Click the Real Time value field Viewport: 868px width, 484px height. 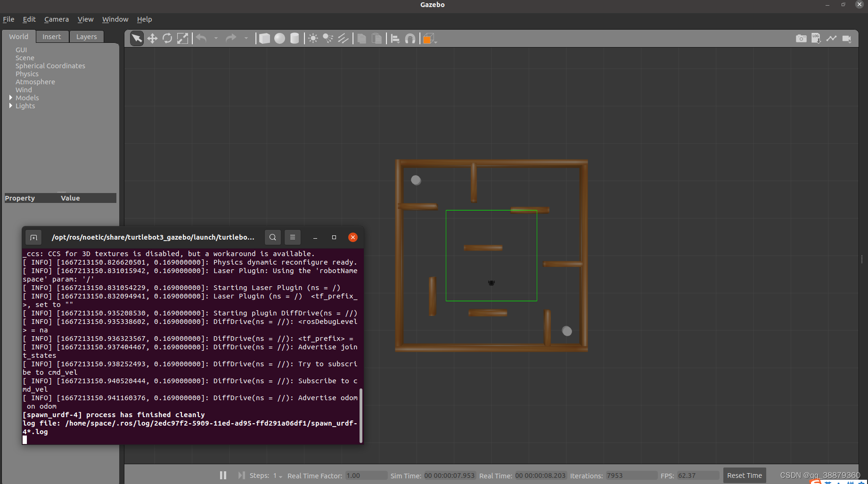coord(540,476)
